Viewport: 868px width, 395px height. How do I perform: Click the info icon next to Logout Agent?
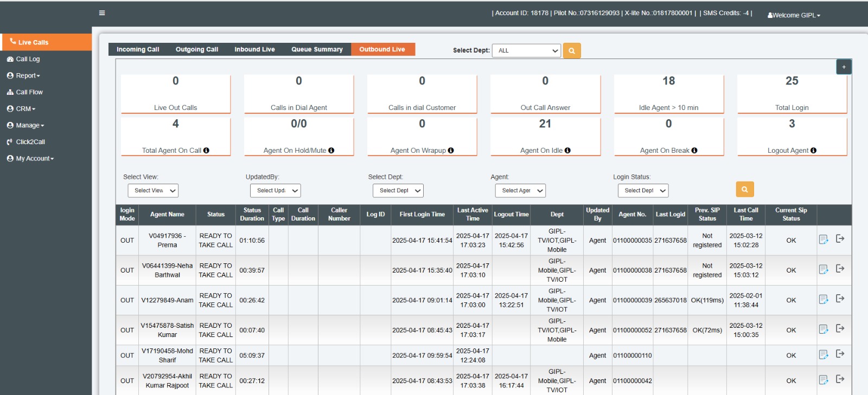[813, 151]
